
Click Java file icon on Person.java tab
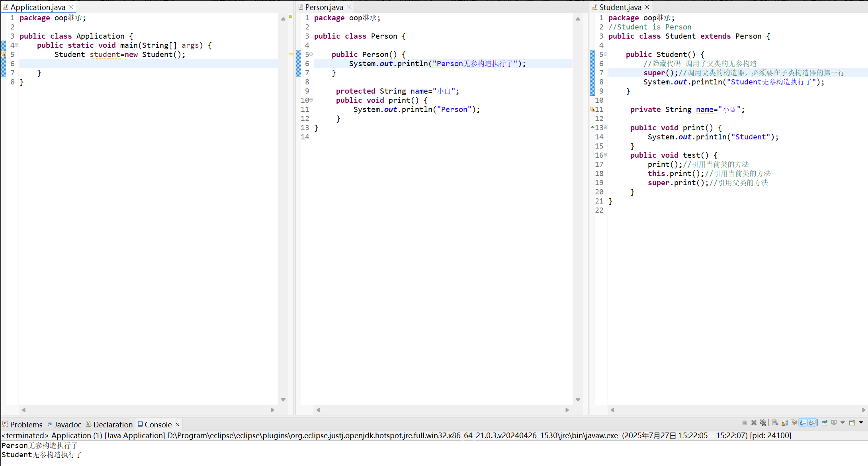(301, 7)
